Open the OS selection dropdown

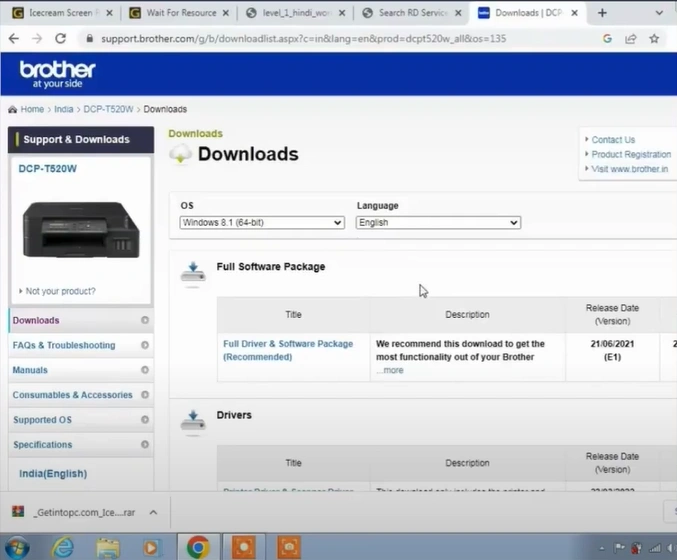pos(262,223)
